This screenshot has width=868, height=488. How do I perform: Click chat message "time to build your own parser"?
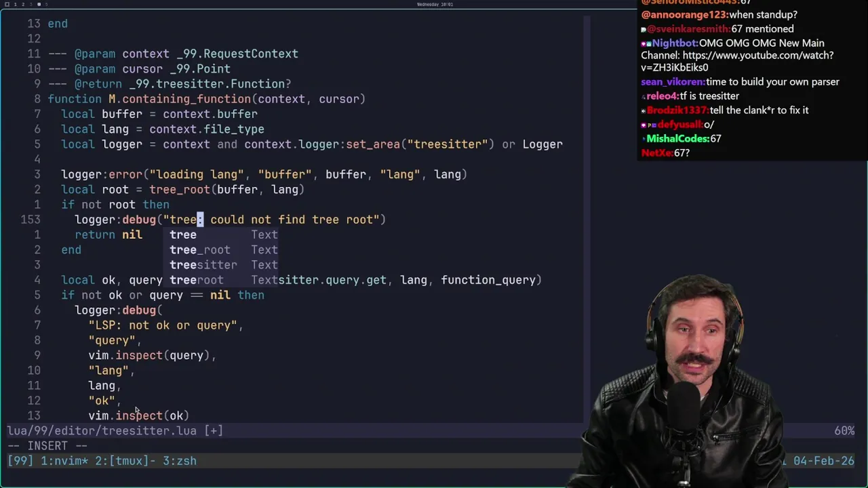click(772, 82)
